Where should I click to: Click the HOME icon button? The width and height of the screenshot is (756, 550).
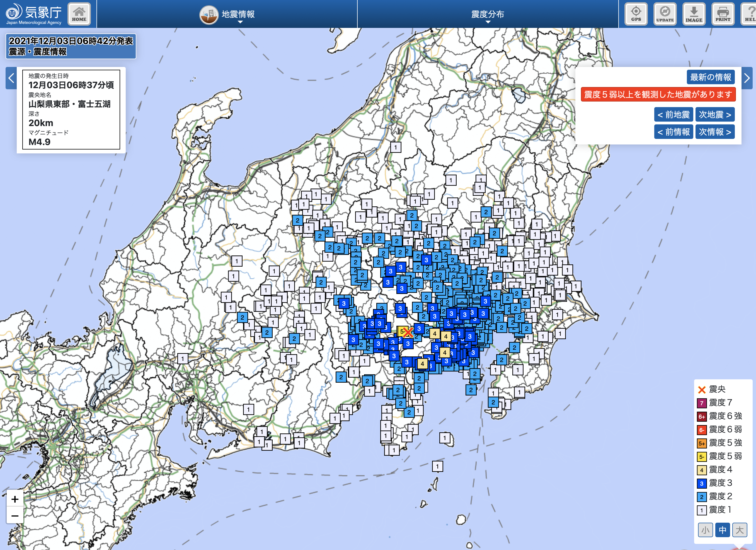click(x=79, y=14)
